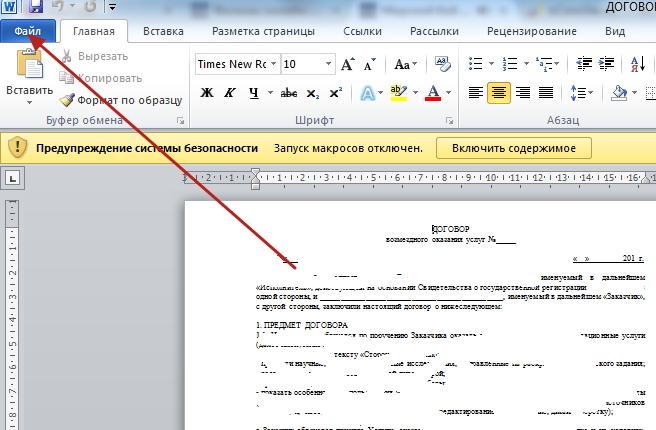The image size is (656, 430).
Task: Open the font size dropdown showing 10
Action: [328, 64]
